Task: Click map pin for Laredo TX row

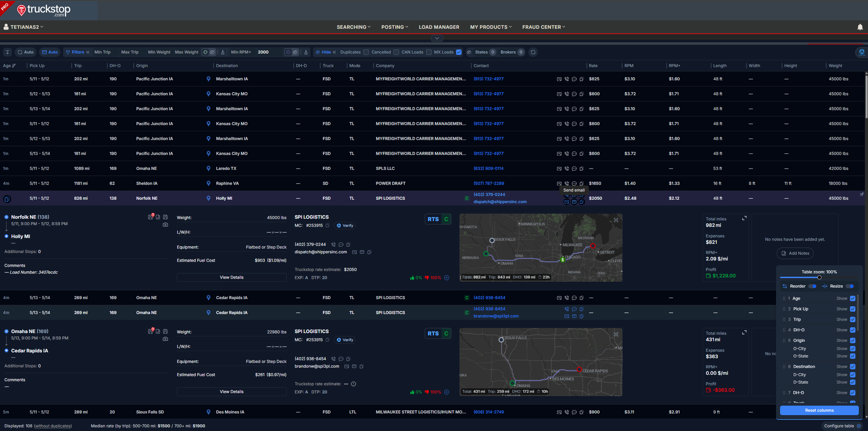Action: (208, 168)
